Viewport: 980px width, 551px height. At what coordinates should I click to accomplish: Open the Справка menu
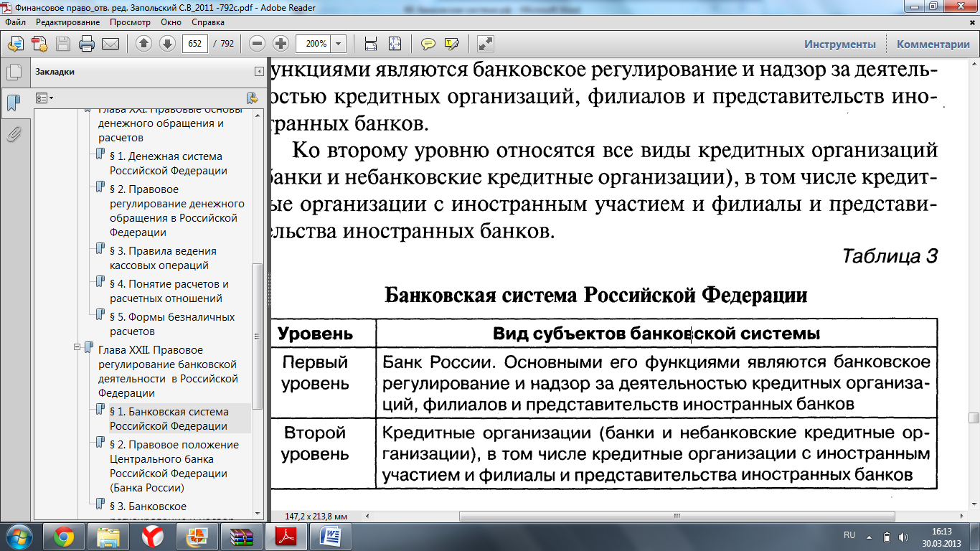click(x=208, y=22)
